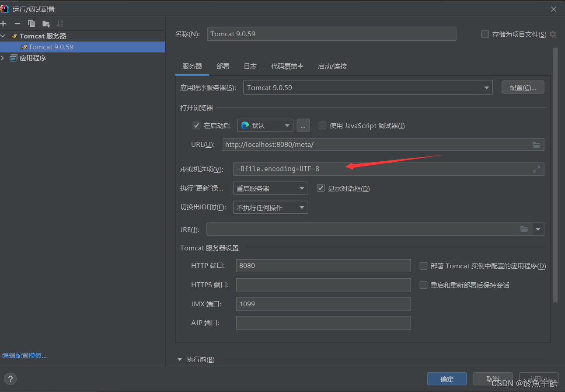Browse URL field folder icon
The height and width of the screenshot is (392, 565).
click(x=537, y=145)
